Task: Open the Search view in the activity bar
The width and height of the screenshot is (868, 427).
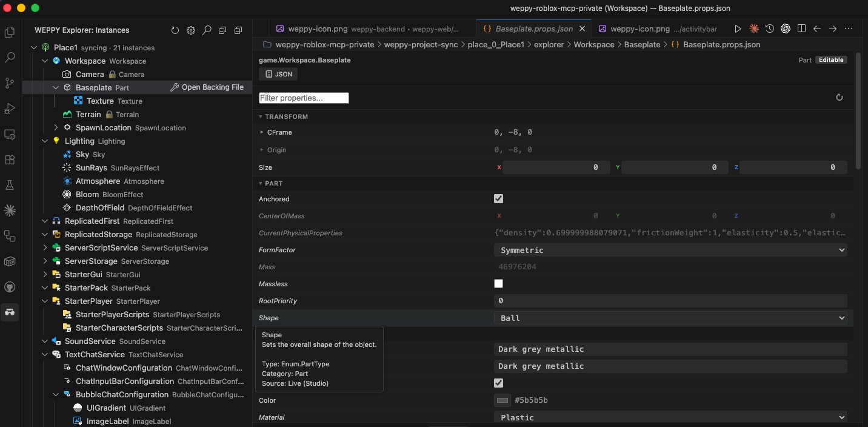Action: click(10, 58)
